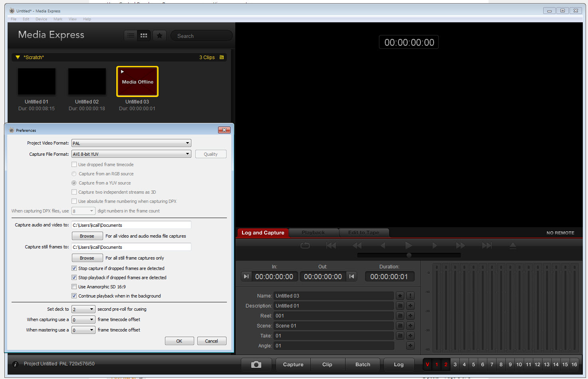Confirm preferences with OK
The width and height of the screenshot is (588, 379).
click(179, 341)
